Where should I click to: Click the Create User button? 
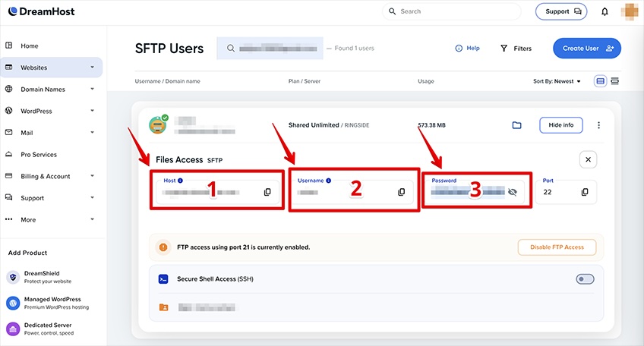(587, 49)
